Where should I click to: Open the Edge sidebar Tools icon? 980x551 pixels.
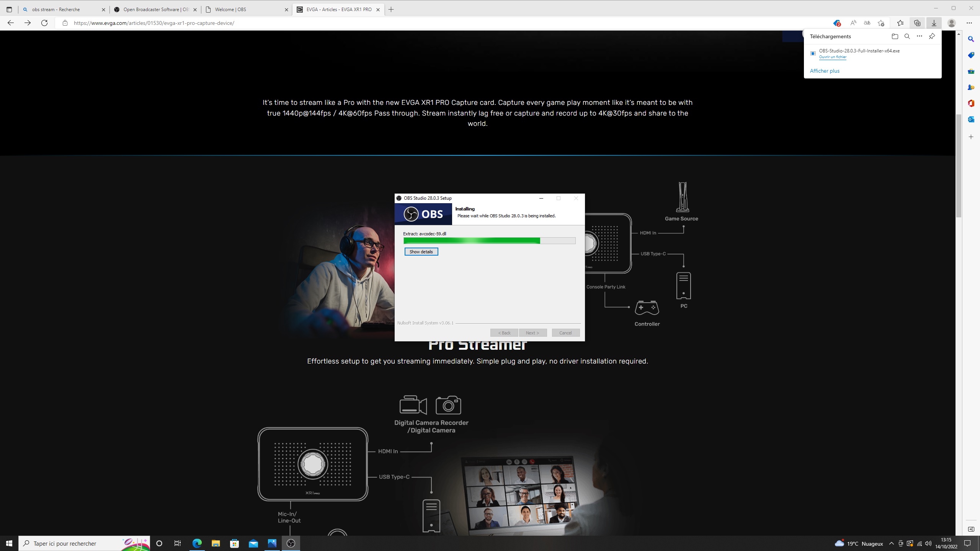point(971,71)
